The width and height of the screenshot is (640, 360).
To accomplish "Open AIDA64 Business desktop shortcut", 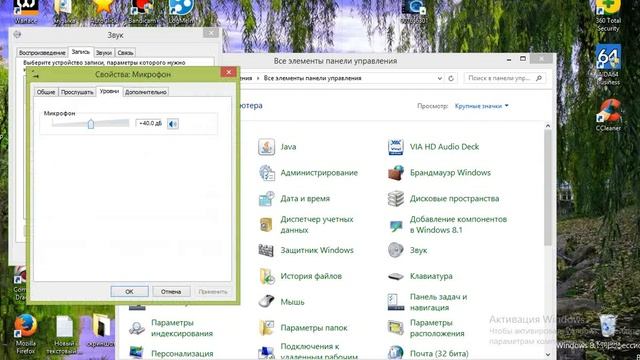I will click(608, 65).
